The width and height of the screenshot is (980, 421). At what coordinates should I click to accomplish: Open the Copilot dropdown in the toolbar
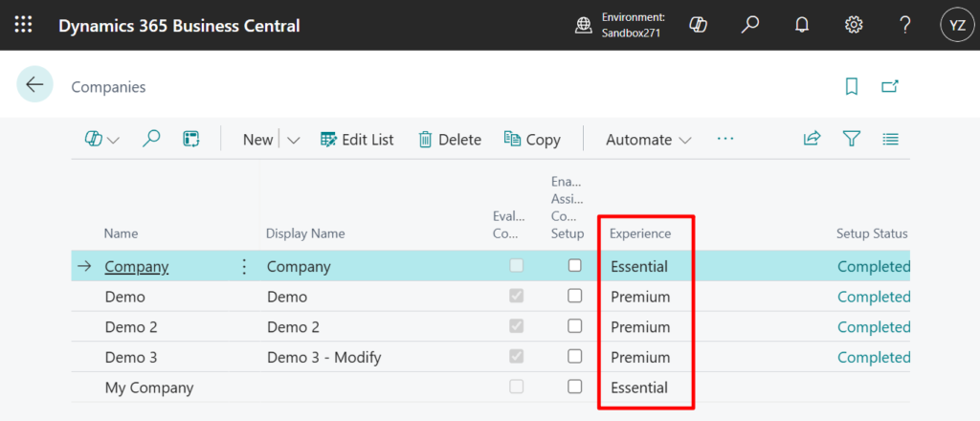(x=101, y=140)
